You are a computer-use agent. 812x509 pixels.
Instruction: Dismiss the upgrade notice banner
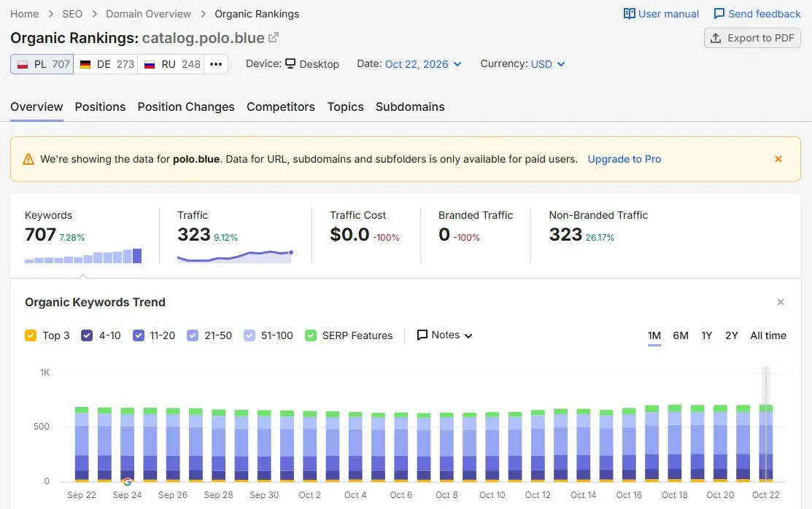click(778, 159)
